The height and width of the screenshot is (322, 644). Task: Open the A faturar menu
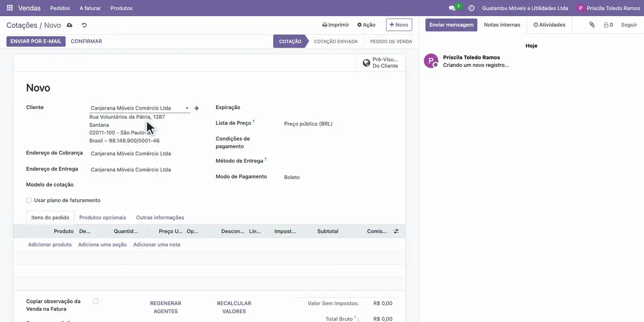pyautogui.click(x=90, y=8)
